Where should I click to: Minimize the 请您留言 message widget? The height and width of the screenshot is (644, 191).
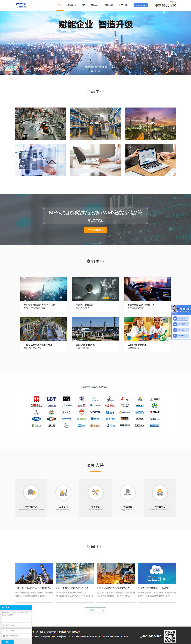point(30,607)
